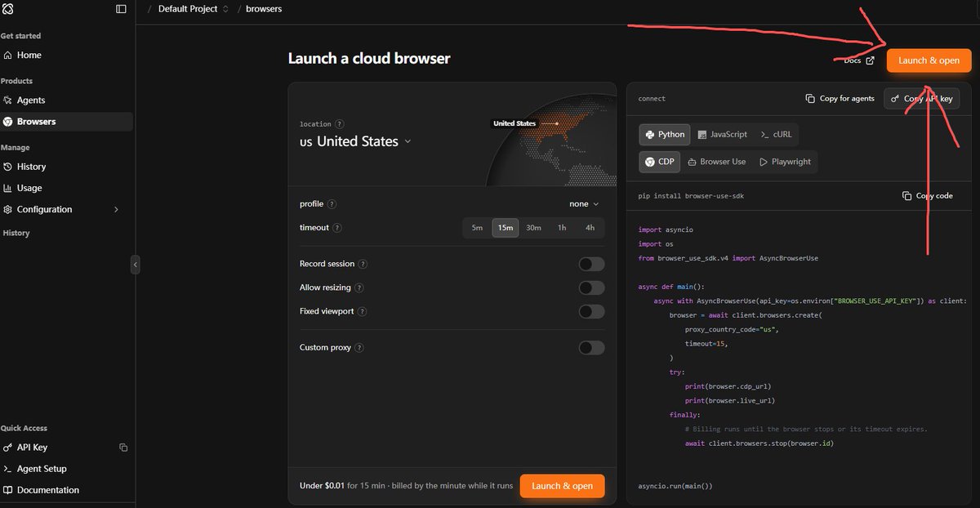This screenshot has height=508, width=980.
Task: Show help for Record session
Action: coord(363,264)
